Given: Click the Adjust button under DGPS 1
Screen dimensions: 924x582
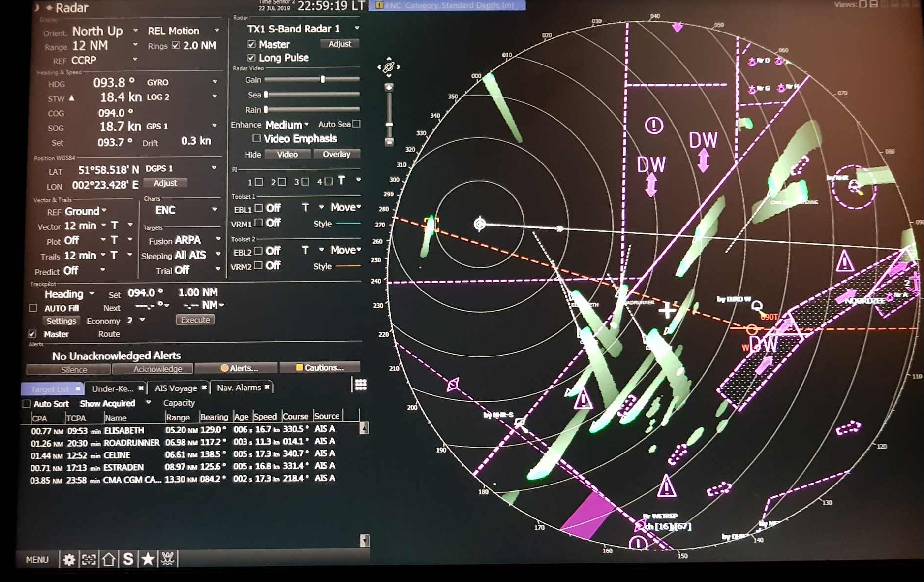Looking at the screenshot, I should click(x=165, y=183).
